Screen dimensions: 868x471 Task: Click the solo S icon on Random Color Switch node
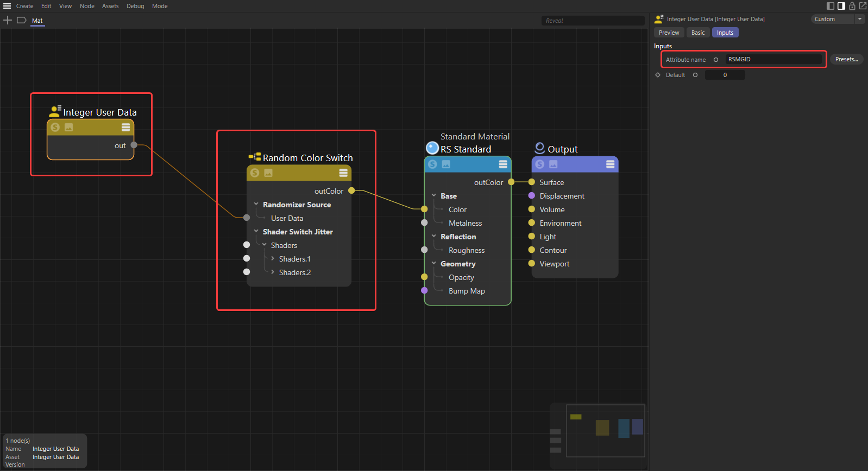(255, 173)
